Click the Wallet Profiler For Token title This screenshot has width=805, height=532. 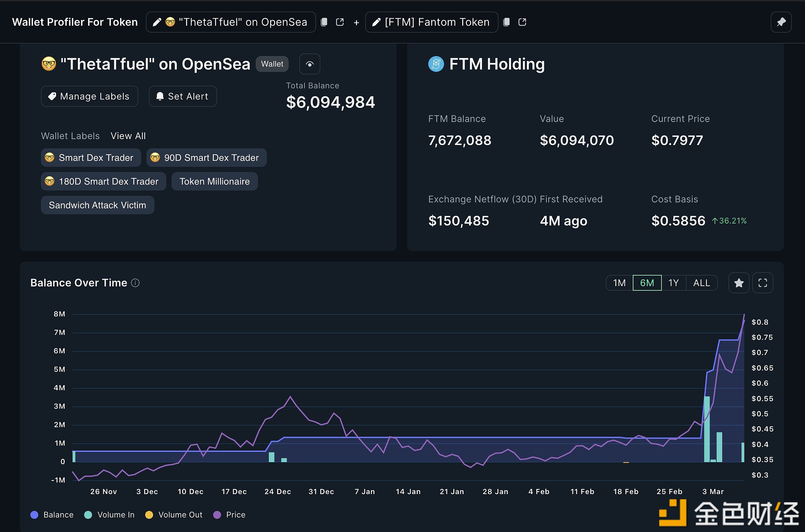tap(75, 22)
